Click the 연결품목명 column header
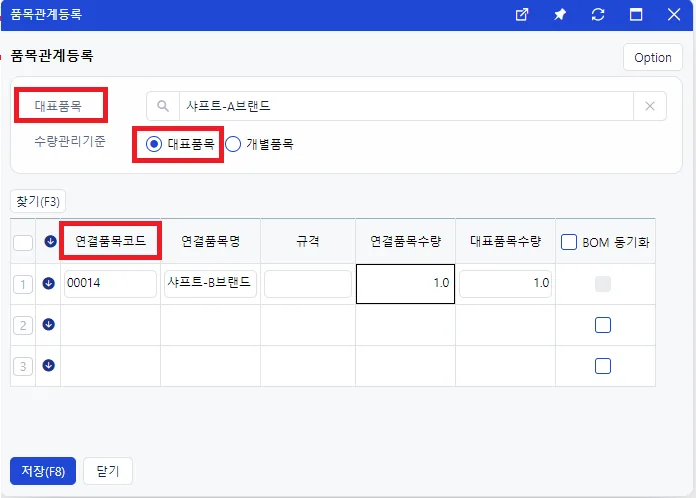Image resolution: width=696 pixels, height=498 pixels. click(x=210, y=241)
